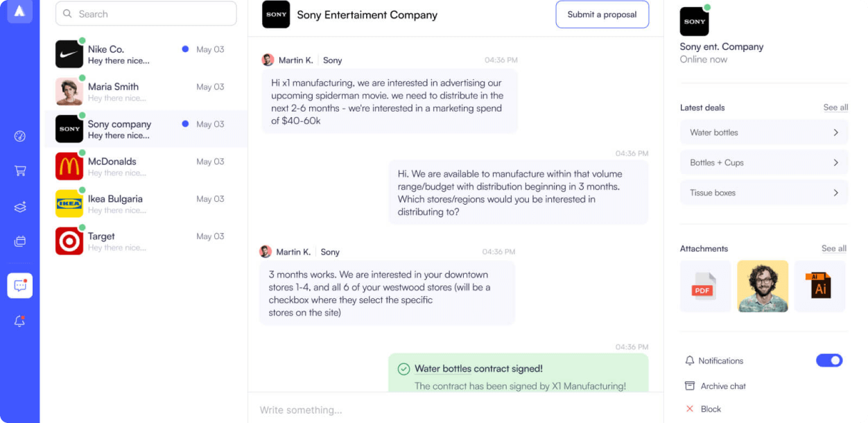
Task: Click the Submit a proposal button
Action: click(602, 15)
